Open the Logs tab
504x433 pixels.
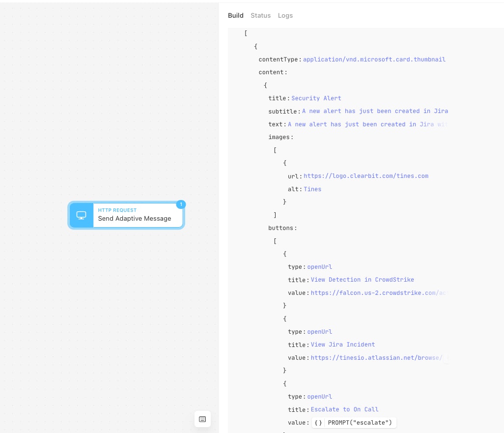click(285, 15)
